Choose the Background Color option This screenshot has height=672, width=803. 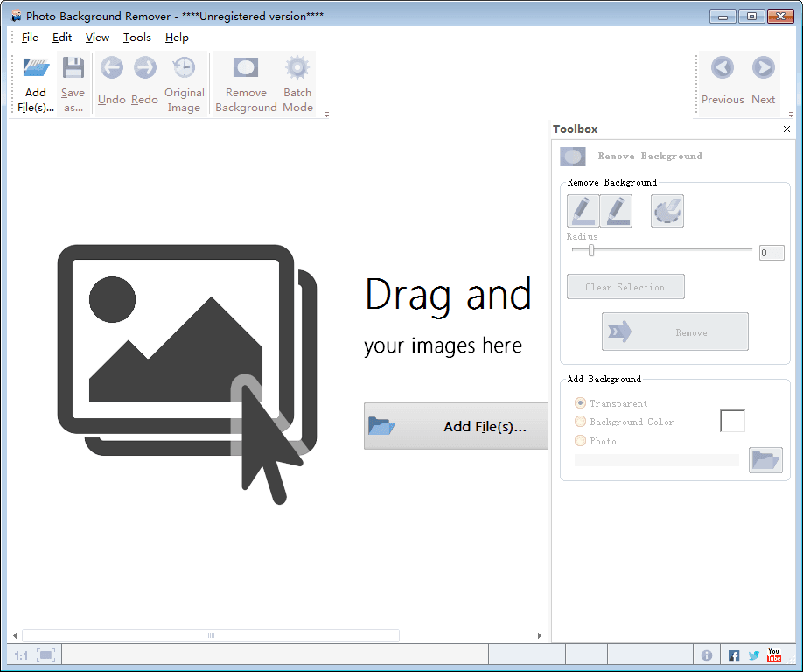point(578,422)
